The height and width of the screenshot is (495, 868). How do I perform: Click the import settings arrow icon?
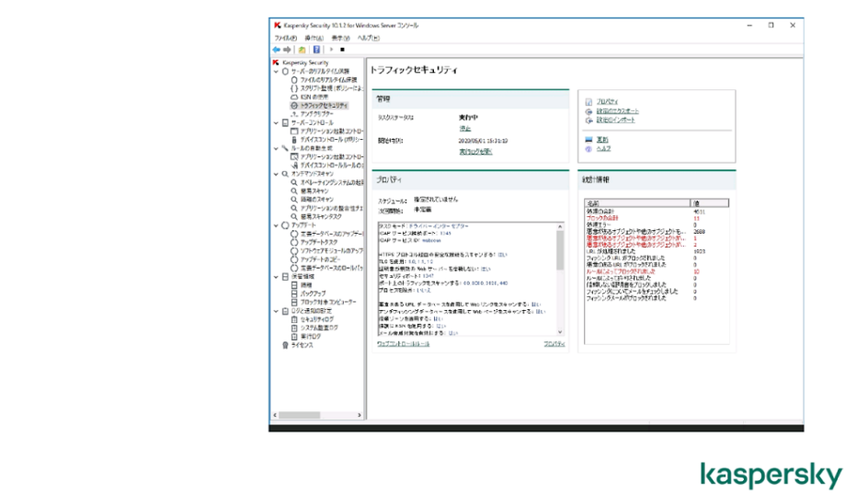[x=588, y=121]
